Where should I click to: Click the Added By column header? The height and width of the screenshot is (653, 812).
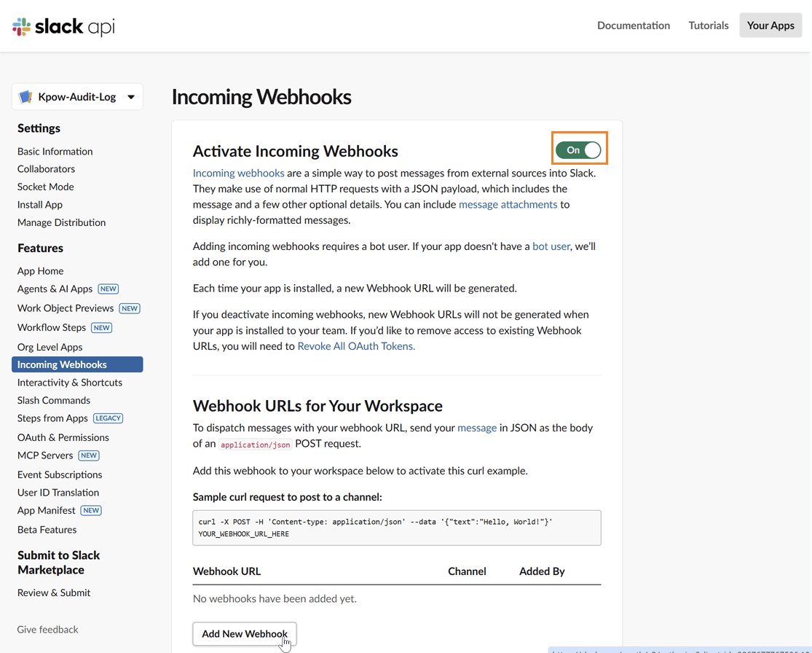point(542,571)
